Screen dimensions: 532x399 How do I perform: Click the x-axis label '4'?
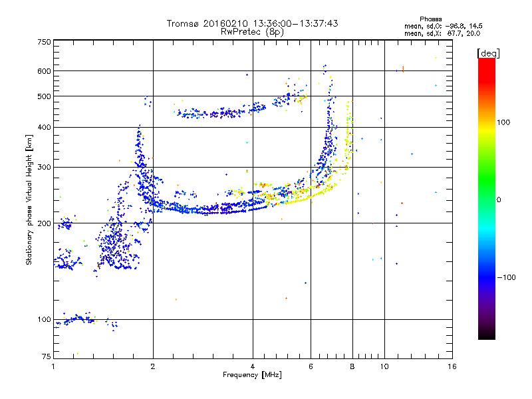click(x=253, y=366)
